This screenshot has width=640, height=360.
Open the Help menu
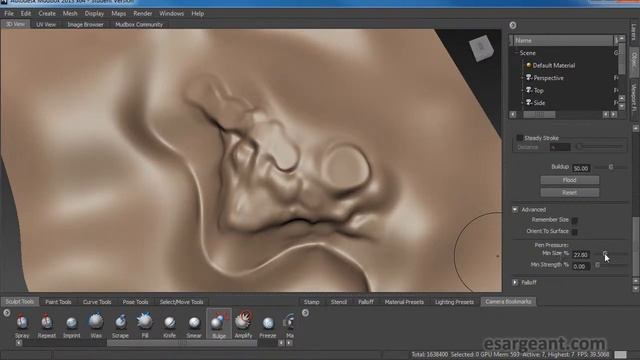[198, 13]
